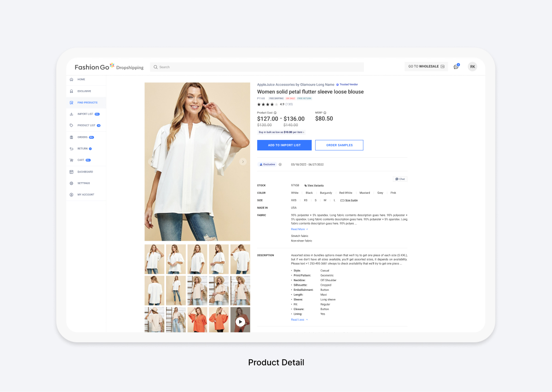This screenshot has height=392, width=552.
Task: Click the Import List download icon
Action: tap(71, 114)
